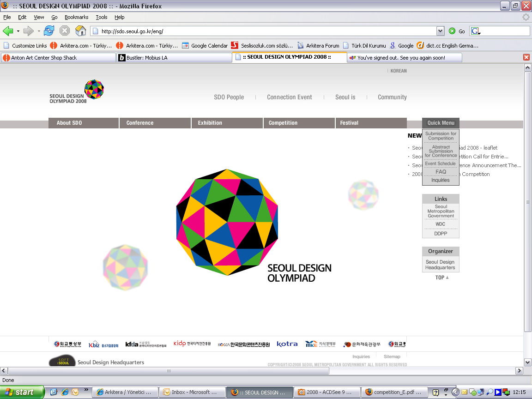Switch site language to KOREAN
The width and height of the screenshot is (532, 399).
click(399, 71)
